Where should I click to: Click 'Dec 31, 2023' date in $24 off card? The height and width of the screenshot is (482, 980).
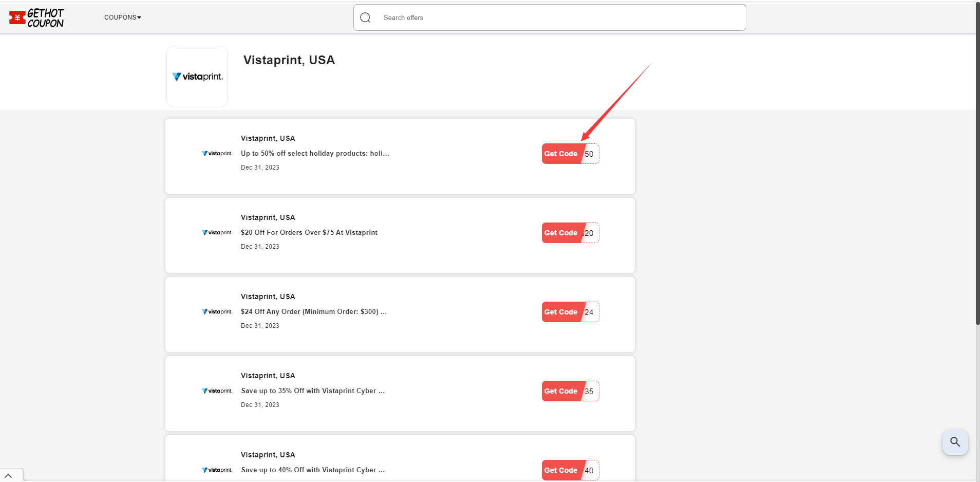click(260, 326)
